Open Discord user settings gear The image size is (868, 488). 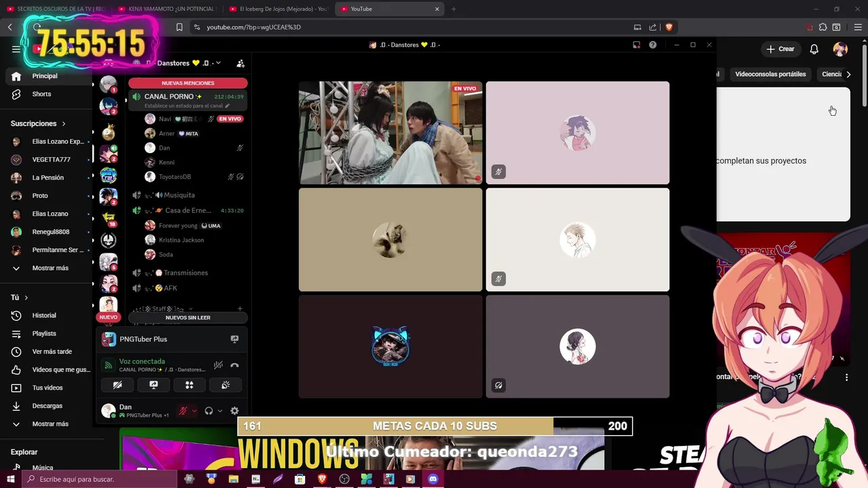click(235, 411)
